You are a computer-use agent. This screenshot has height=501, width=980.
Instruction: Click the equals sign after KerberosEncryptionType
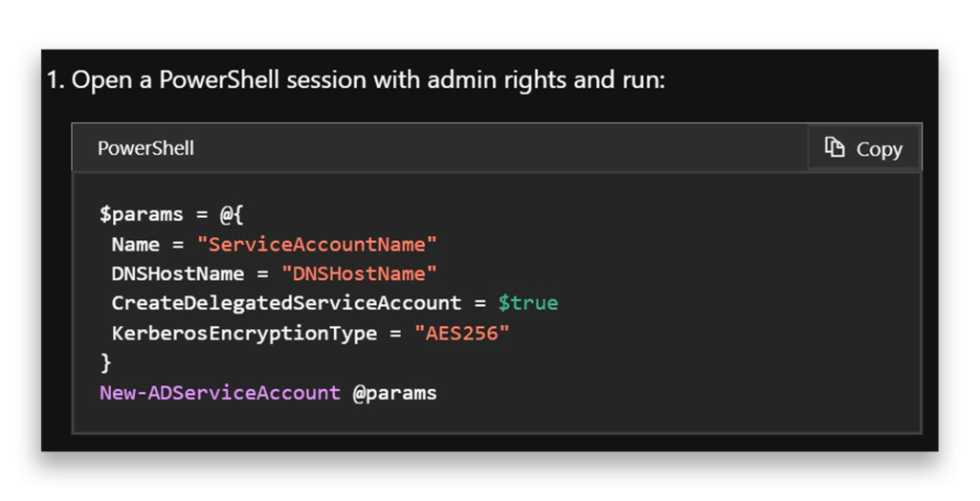coord(395,333)
